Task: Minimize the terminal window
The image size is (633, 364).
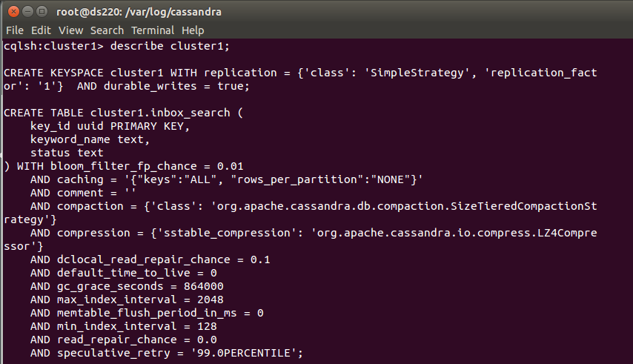Action: (27, 11)
